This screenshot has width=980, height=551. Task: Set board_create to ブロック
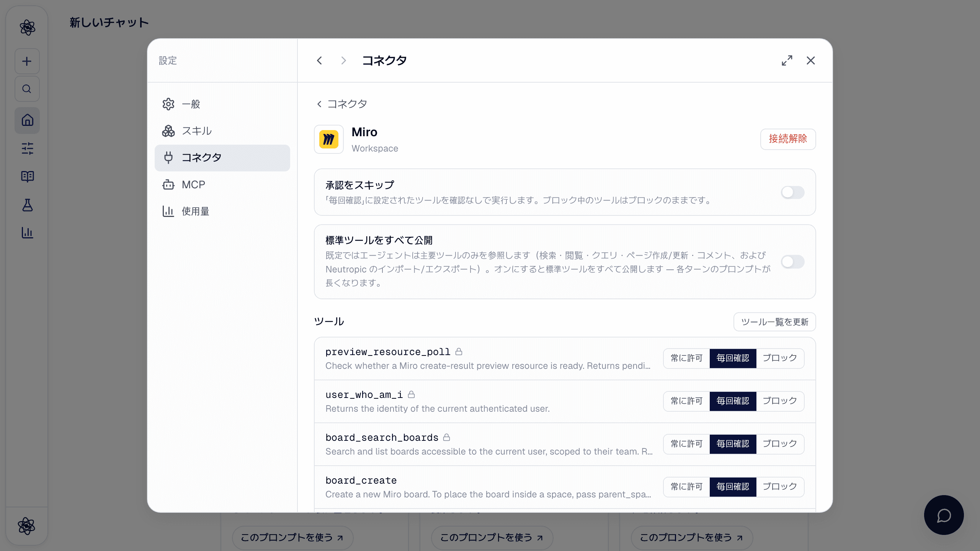coord(780,487)
